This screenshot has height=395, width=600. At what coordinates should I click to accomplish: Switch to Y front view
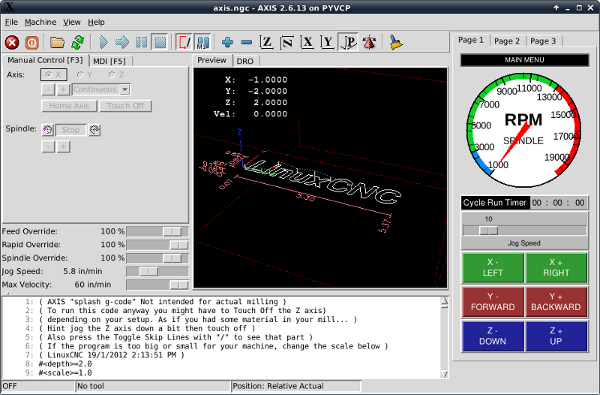click(328, 42)
